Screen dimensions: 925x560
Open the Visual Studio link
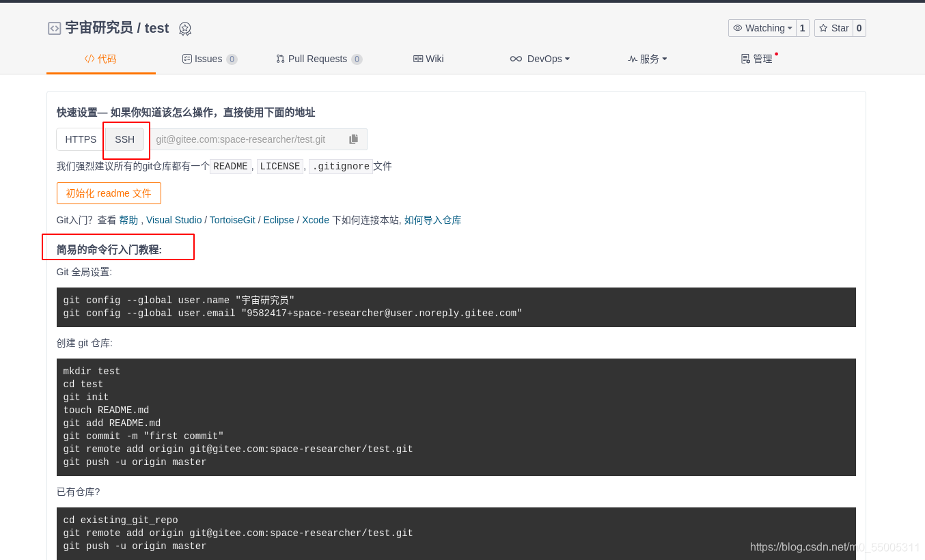(174, 220)
